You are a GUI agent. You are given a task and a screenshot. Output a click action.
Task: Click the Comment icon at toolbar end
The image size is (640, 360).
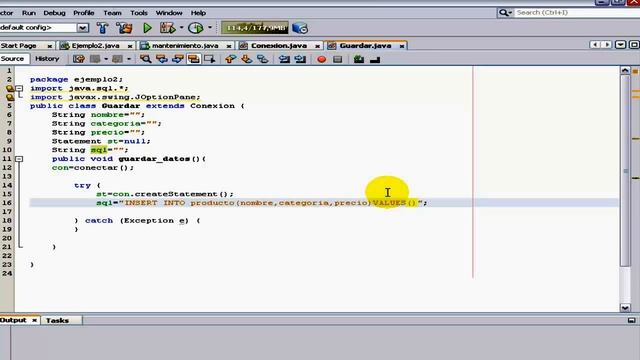[375, 60]
